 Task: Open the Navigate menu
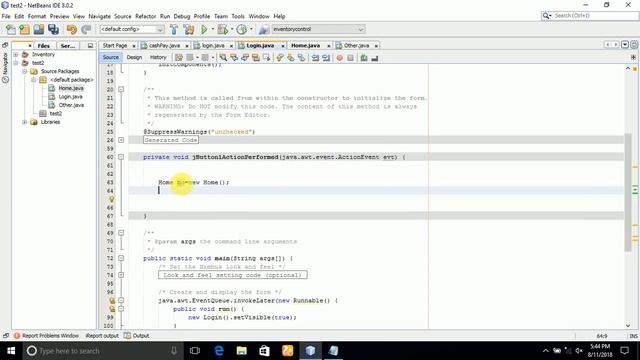tap(99, 16)
